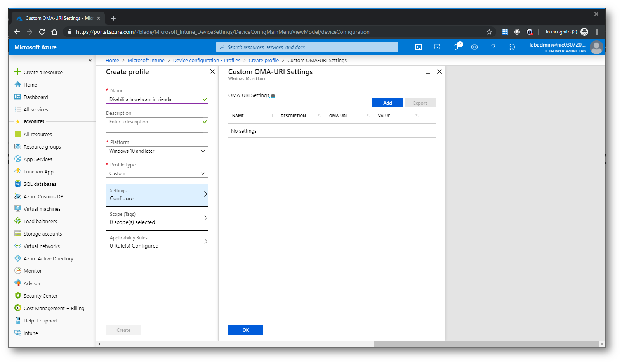The width and height of the screenshot is (622, 364).
Task: Reload the page in the browser
Action: (x=42, y=32)
